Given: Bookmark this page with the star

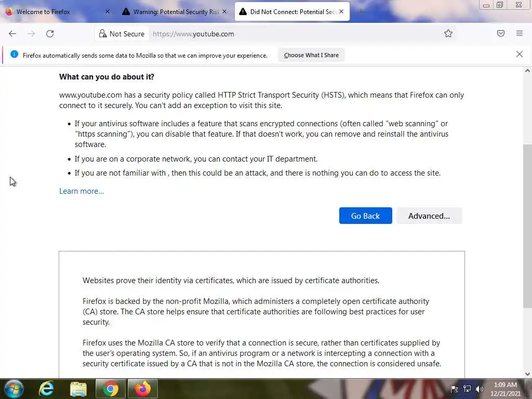Looking at the screenshot, I should pos(448,33).
